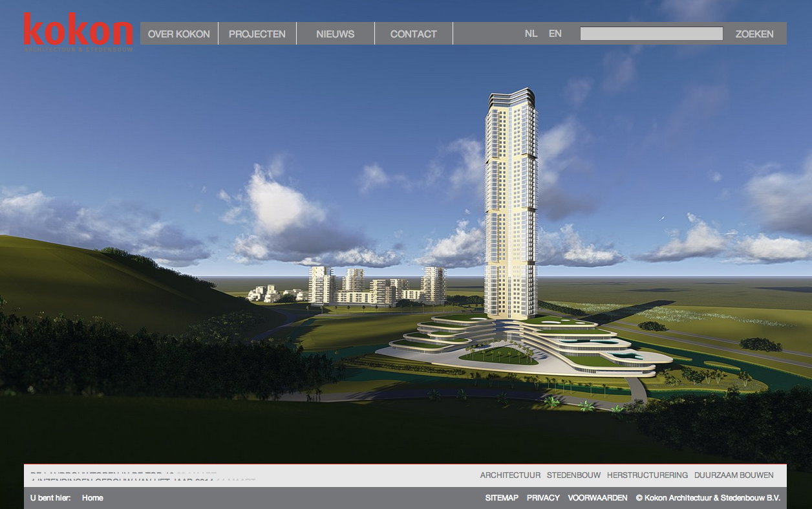Visit the HERSTRUCTURERING link

[647, 475]
